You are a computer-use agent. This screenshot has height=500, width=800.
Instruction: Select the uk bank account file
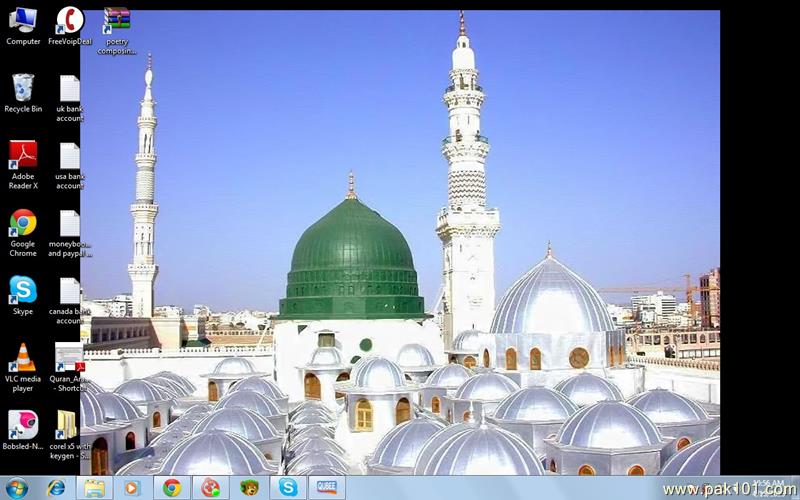(69, 88)
